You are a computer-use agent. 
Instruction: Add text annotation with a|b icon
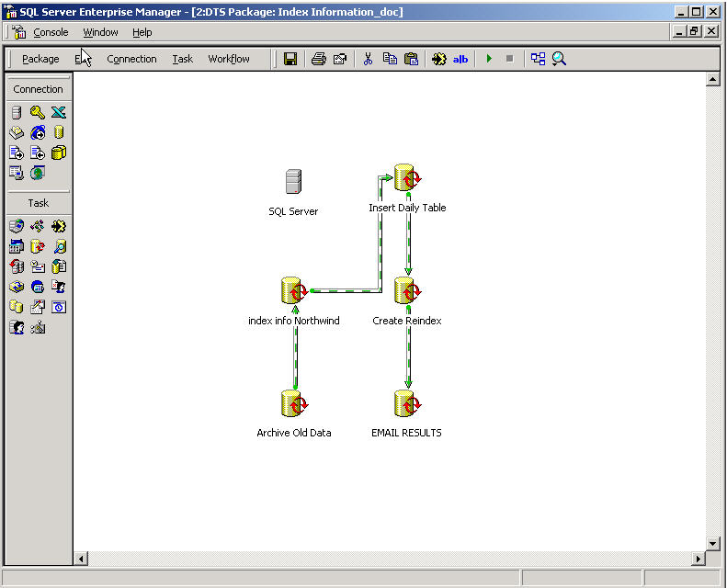click(460, 60)
